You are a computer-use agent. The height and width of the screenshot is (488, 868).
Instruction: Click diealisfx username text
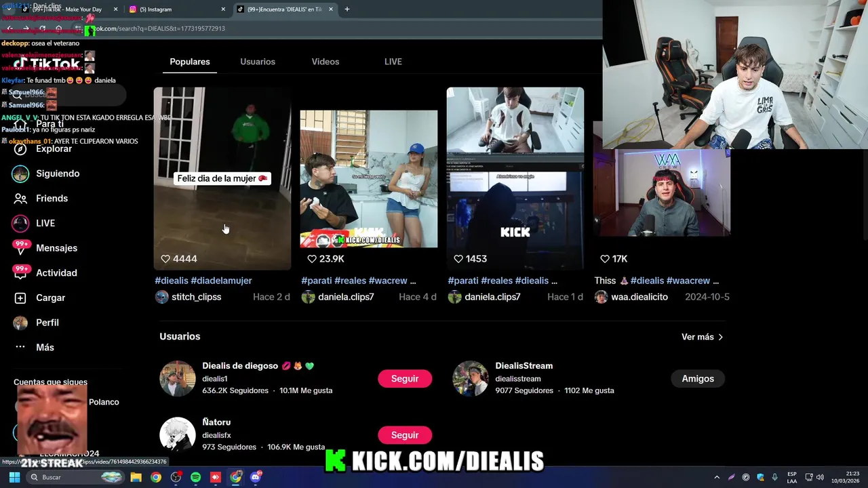coord(216,435)
